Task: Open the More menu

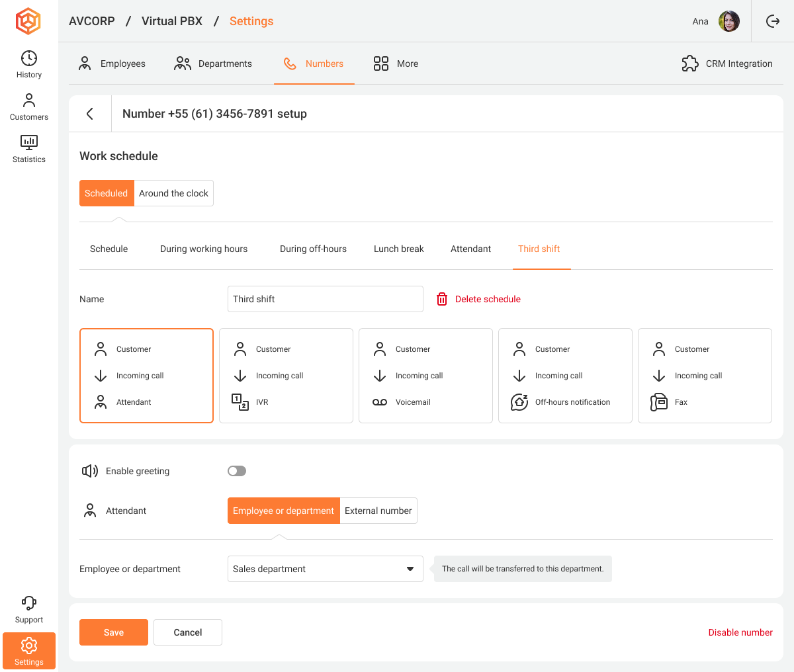Action: [x=396, y=63]
